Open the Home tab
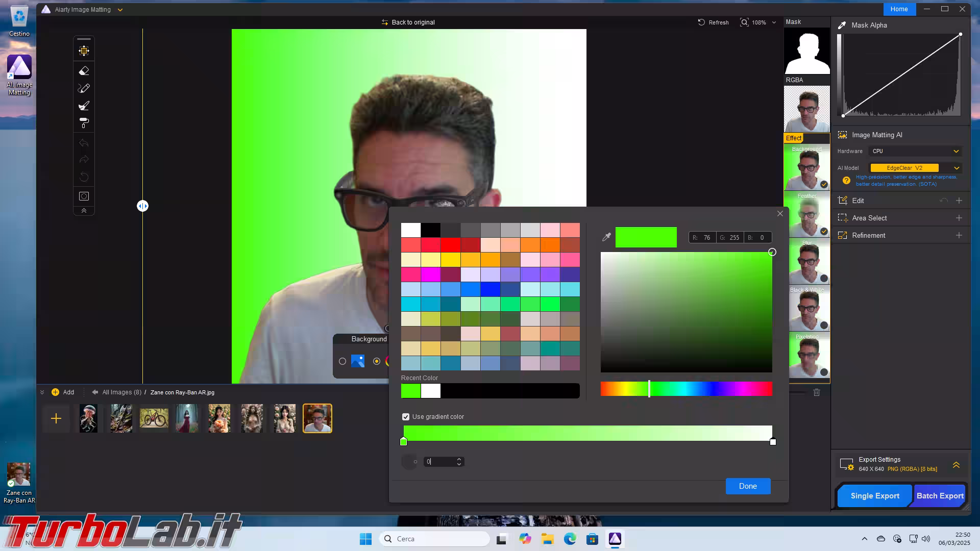This screenshot has height=551, width=980. point(899,9)
